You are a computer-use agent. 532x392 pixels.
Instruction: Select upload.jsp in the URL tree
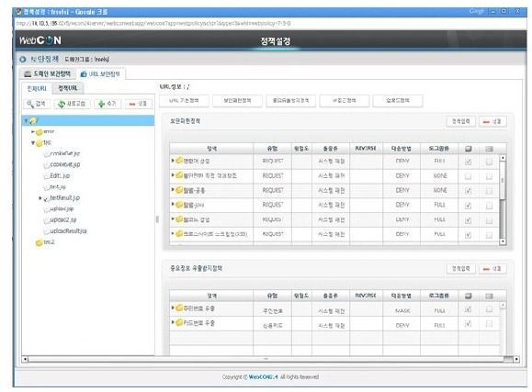click(x=62, y=209)
